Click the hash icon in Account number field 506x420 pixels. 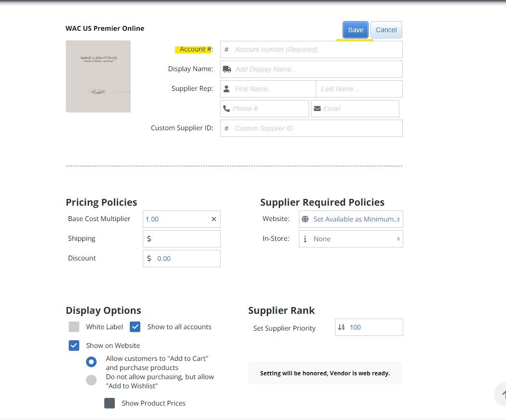[226, 49]
